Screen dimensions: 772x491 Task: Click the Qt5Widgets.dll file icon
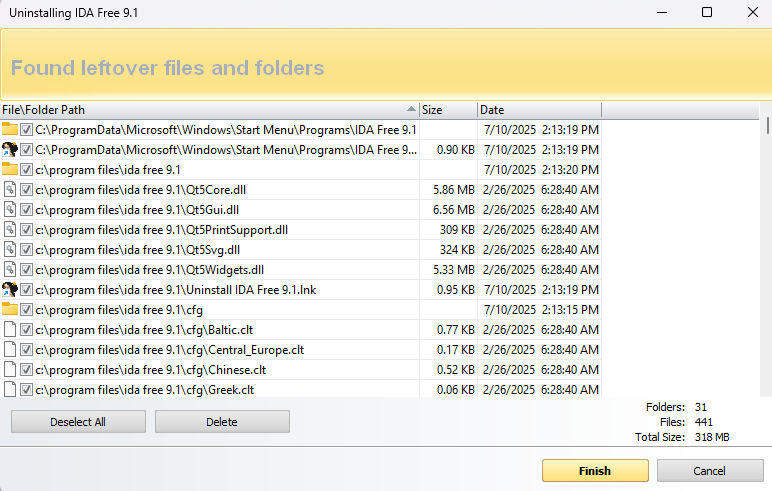point(10,269)
